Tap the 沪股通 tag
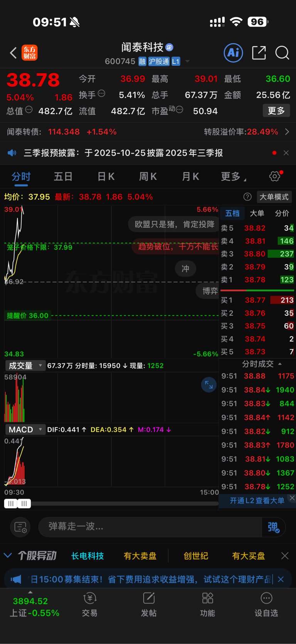The image size is (296, 644). pos(159,61)
